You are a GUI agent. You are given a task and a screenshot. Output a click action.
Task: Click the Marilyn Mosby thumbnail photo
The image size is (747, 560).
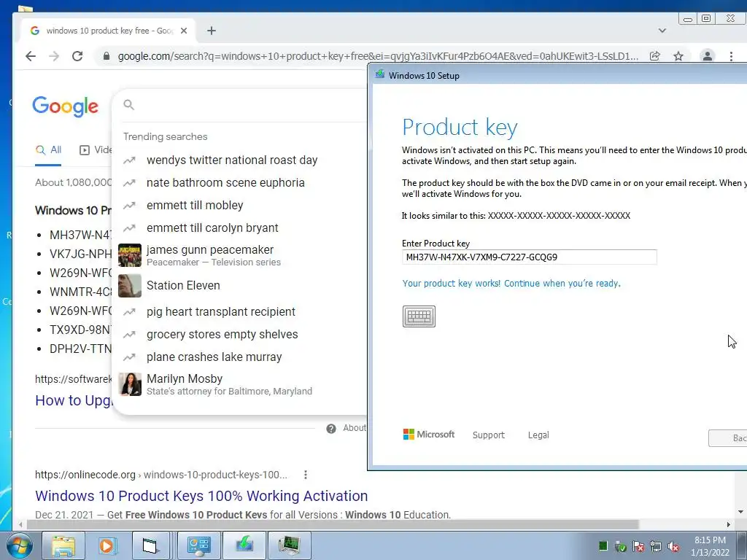click(x=130, y=384)
